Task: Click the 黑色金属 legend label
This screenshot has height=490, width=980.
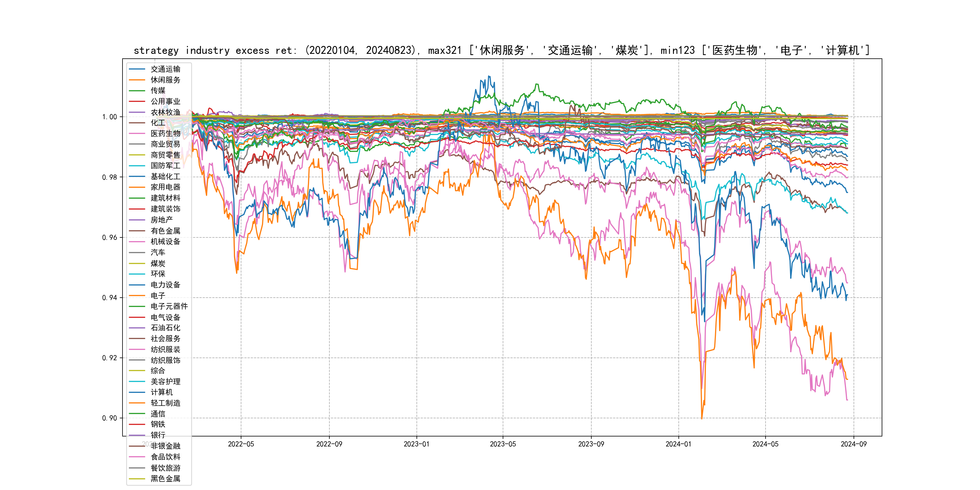Action: click(x=165, y=479)
